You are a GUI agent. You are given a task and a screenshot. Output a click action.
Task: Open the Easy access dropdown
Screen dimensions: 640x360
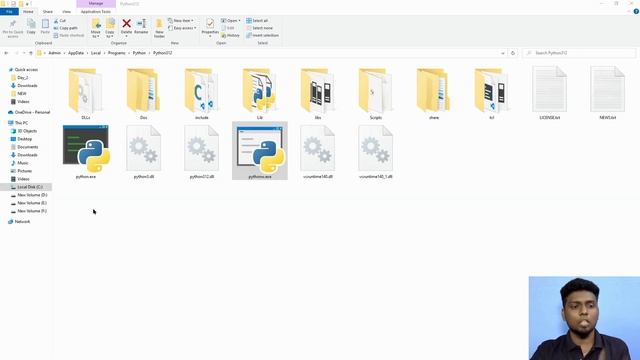pyautogui.click(x=182, y=28)
